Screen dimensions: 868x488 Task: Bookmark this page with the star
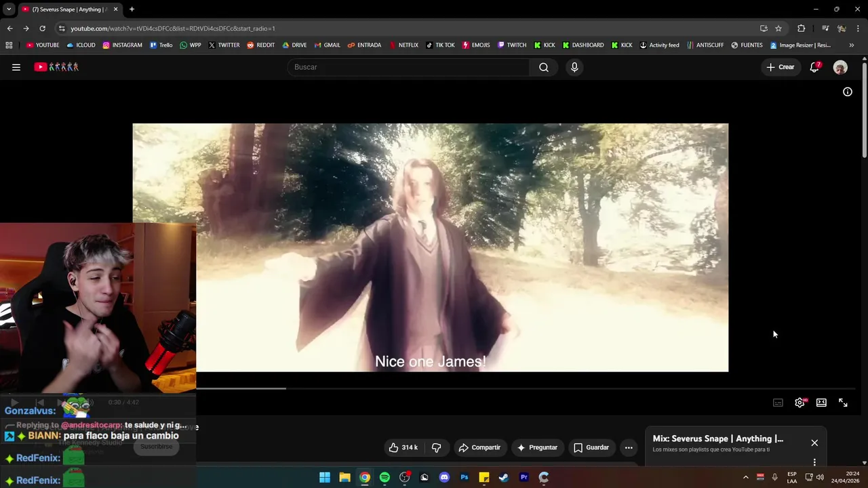(x=778, y=28)
